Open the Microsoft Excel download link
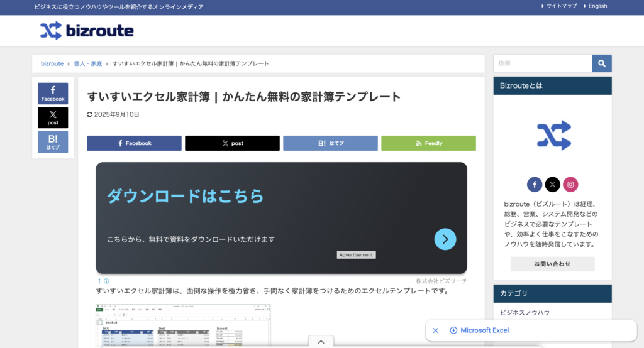 click(x=484, y=330)
